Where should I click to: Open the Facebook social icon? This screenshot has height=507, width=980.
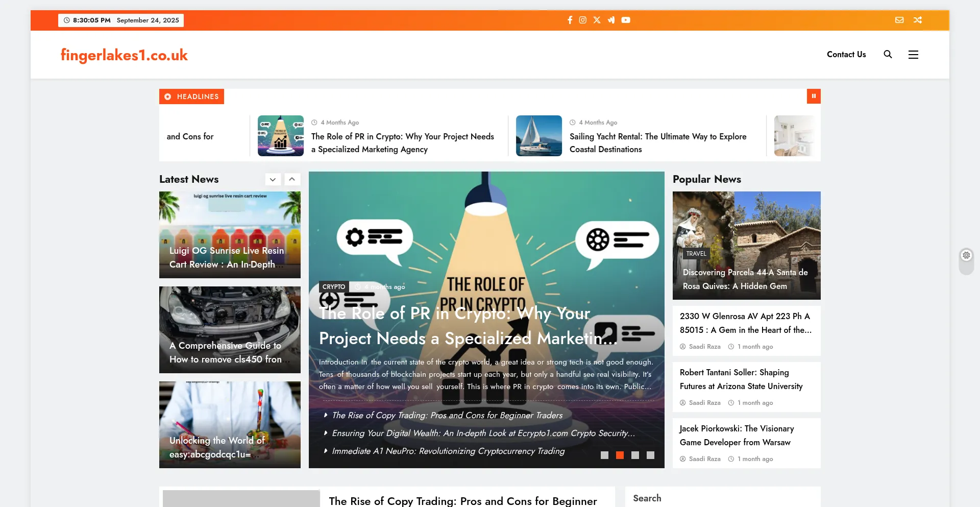tap(570, 20)
